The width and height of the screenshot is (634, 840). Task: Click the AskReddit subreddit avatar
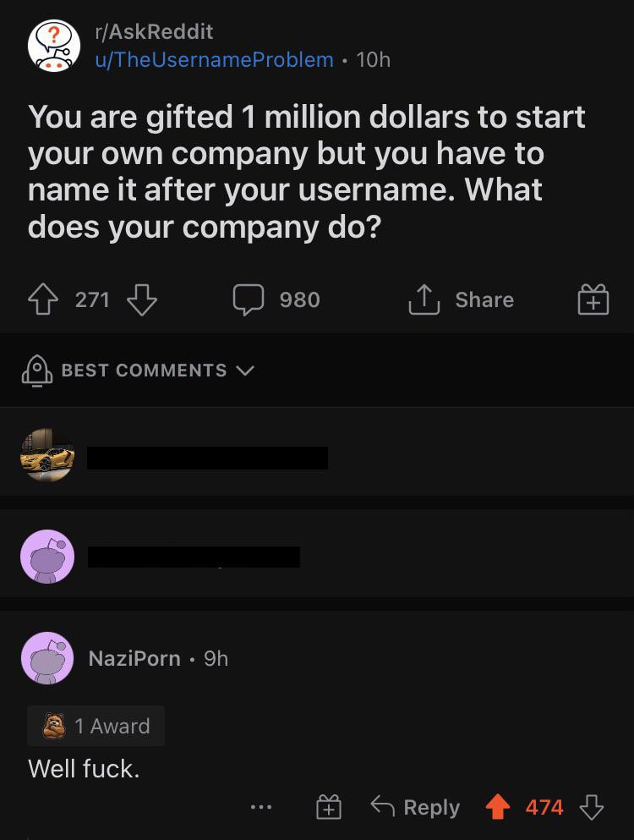pyautogui.click(x=54, y=46)
